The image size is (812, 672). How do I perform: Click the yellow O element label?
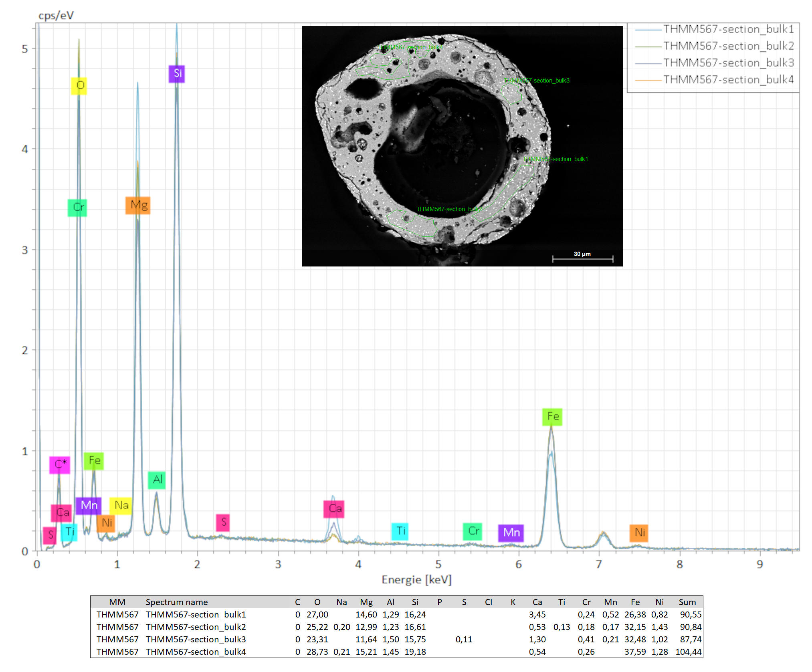coord(79,86)
